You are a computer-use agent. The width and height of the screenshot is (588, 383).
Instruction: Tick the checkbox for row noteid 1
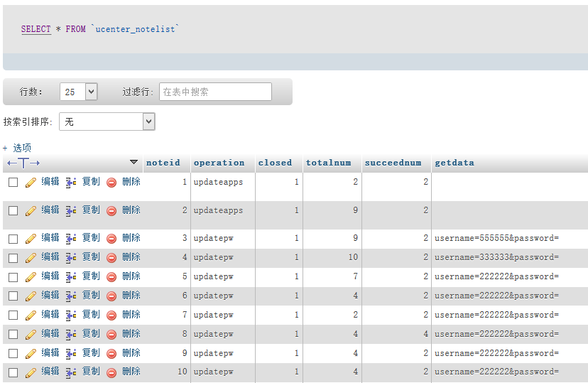click(x=13, y=183)
